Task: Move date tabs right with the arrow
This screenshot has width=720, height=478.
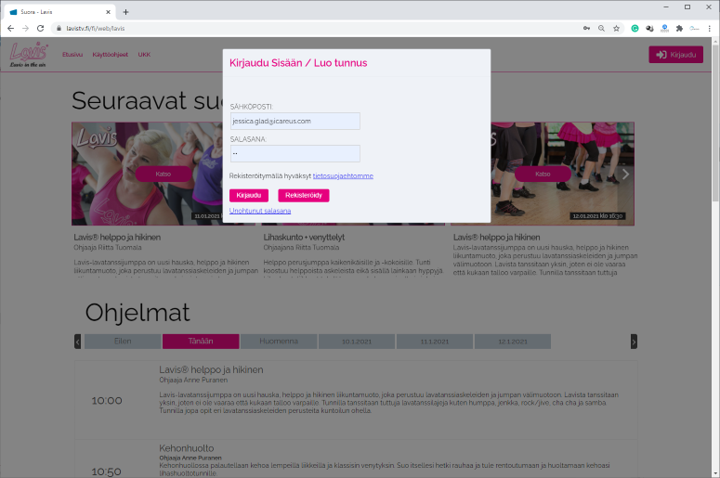Action: click(634, 342)
